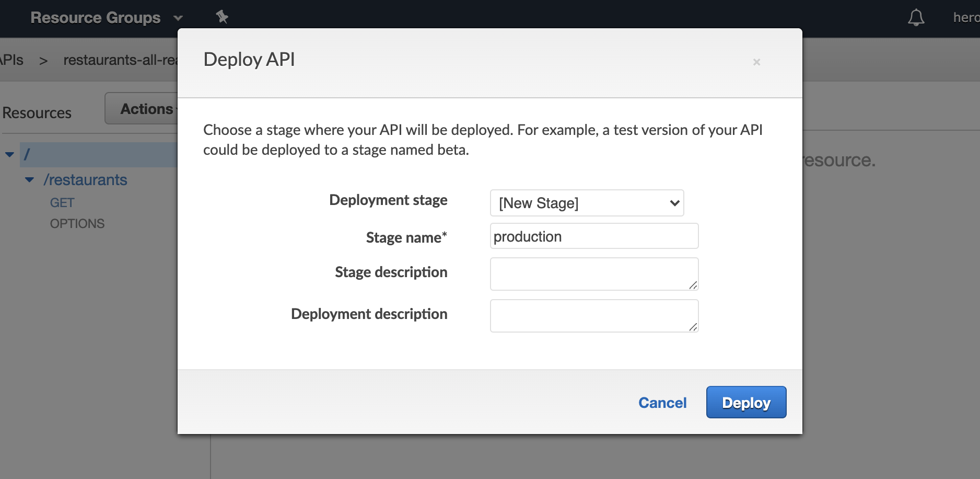Click the Cancel link in the dialog
980x479 pixels.
[662, 402]
